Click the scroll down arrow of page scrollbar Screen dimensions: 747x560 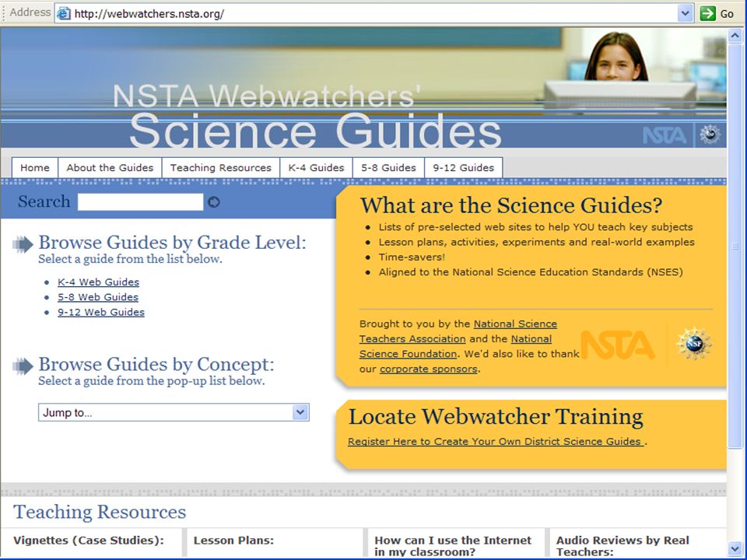pyautogui.click(x=735, y=548)
